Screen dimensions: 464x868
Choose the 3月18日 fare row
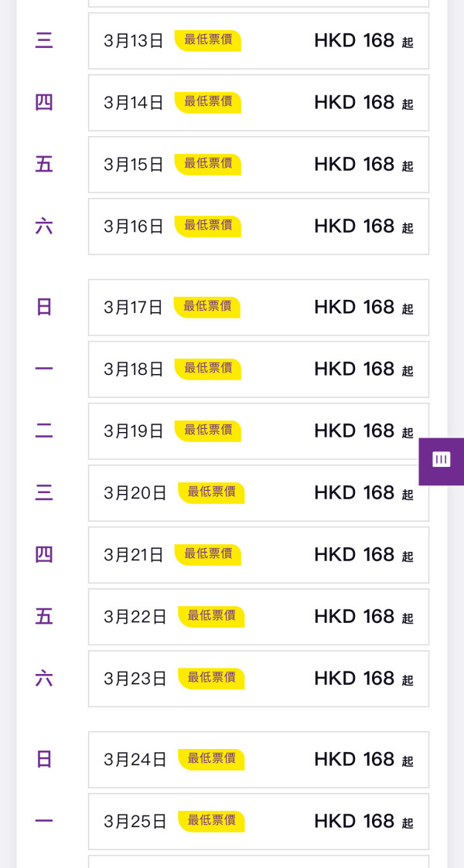(258, 369)
